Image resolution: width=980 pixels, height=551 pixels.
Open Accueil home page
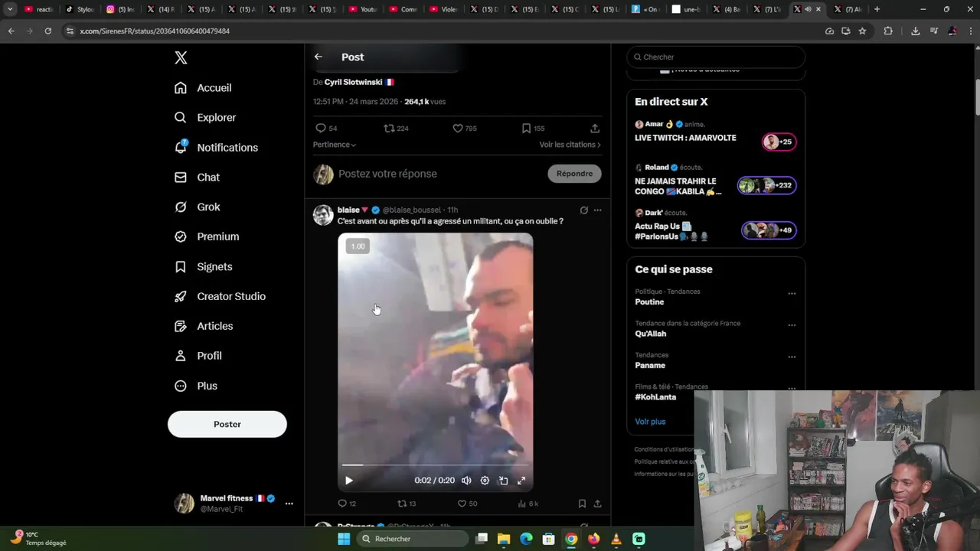click(203, 88)
